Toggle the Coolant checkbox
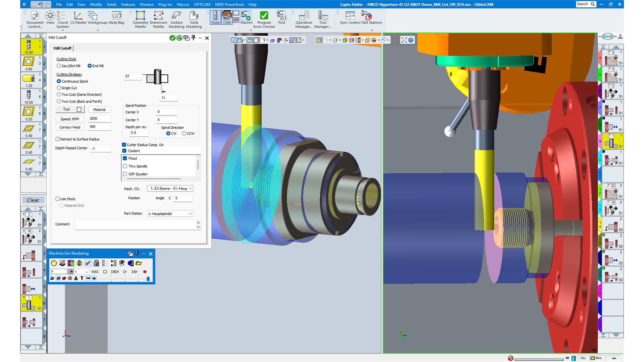 click(124, 151)
